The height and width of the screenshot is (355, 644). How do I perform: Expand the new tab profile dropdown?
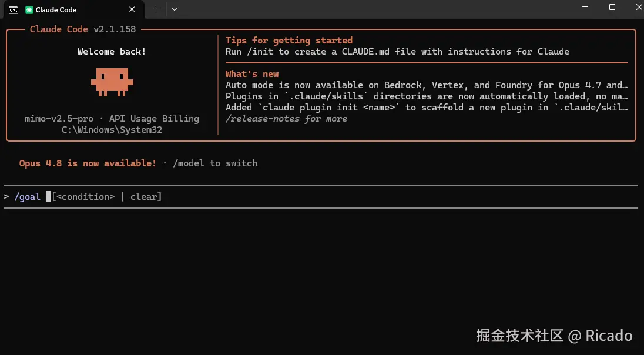175,9
